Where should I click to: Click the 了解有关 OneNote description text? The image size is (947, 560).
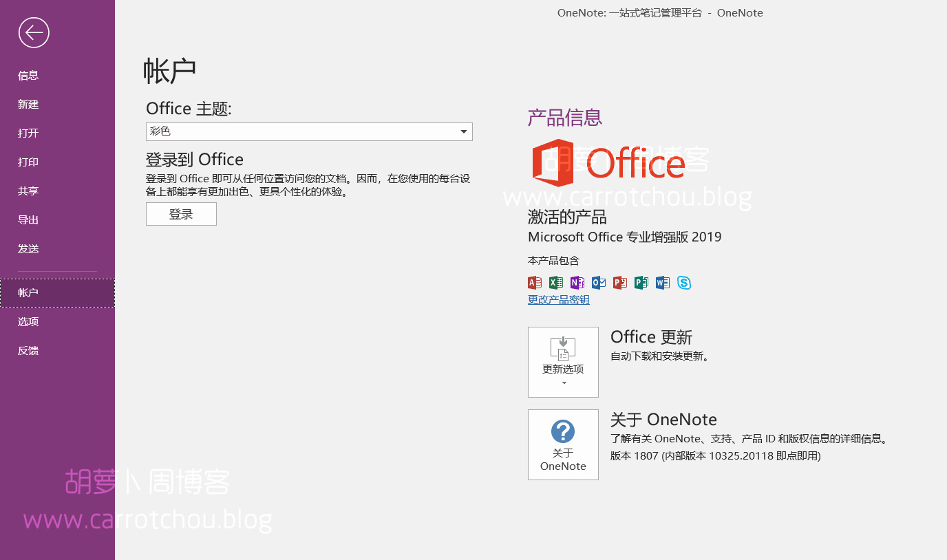(750, 439)
